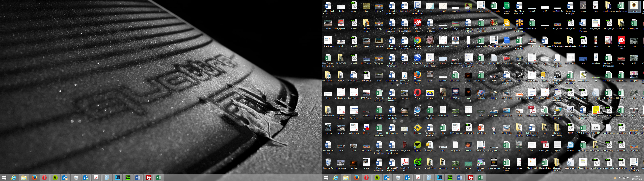Viewport: 644px width, 181px height.
Task: Open the system tray clock showing 5:14 PM
Action: (637, 178)
